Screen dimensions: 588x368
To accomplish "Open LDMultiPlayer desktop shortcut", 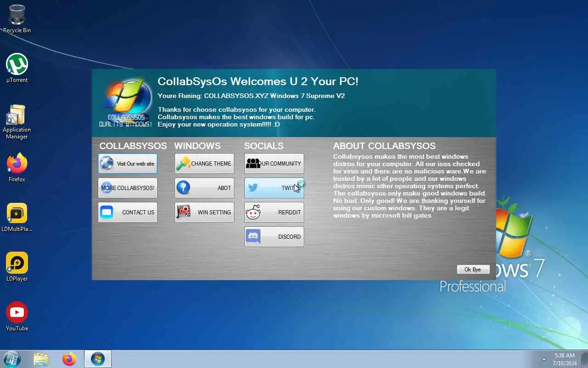I will pyautogui.click(x=17, y=217).
